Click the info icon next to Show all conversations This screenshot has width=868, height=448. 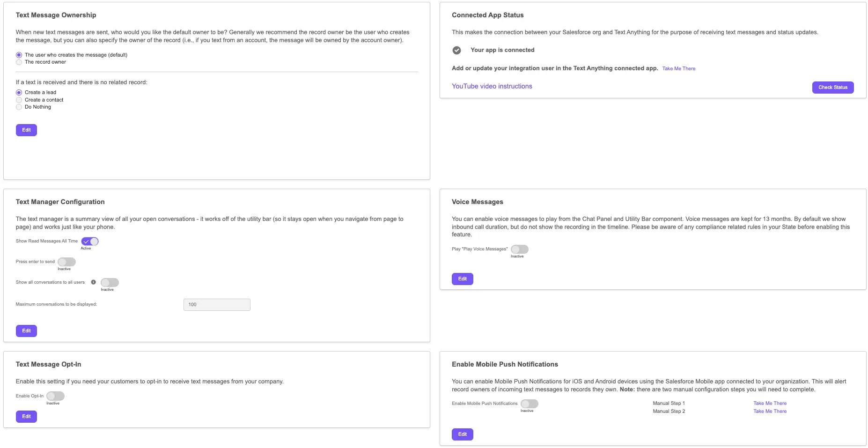(x=94, y=282)
